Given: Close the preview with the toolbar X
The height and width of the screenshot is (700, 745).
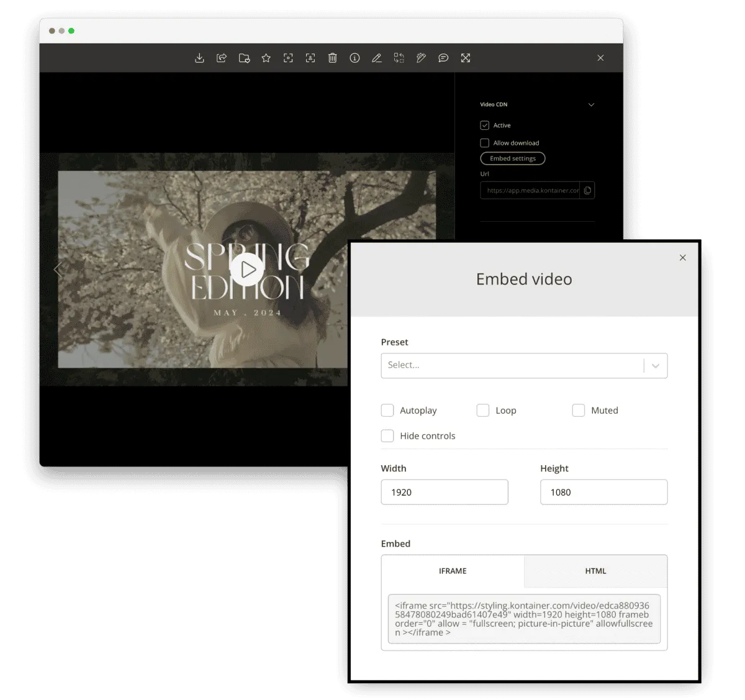Looking at the screenshot, I should 600,58.
